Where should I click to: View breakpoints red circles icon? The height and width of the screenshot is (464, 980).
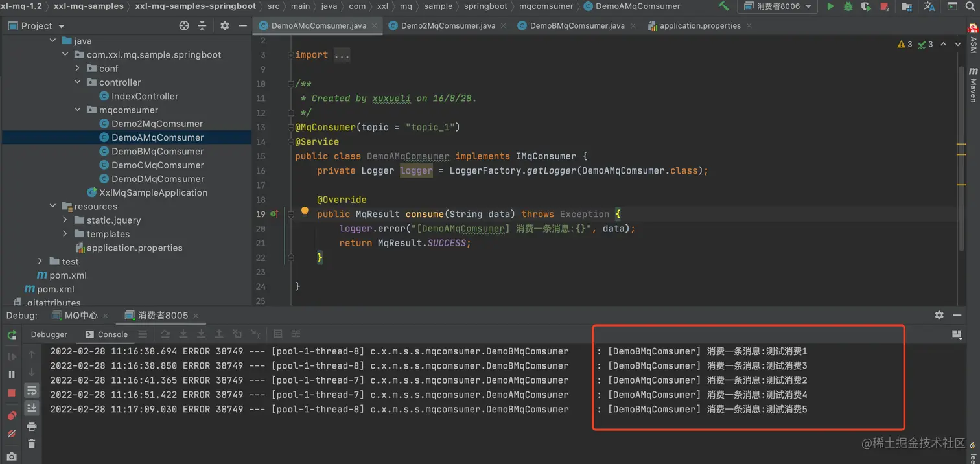12,415
